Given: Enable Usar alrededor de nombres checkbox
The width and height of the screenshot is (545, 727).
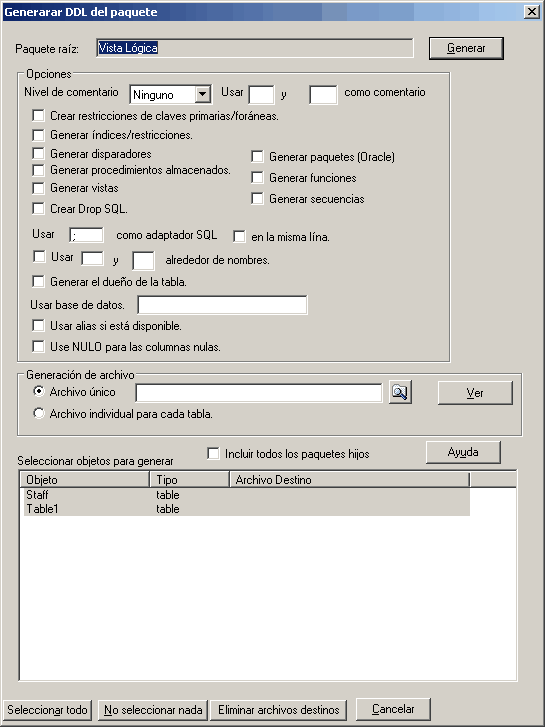Looking at the screenshot, I should point(39,256).
